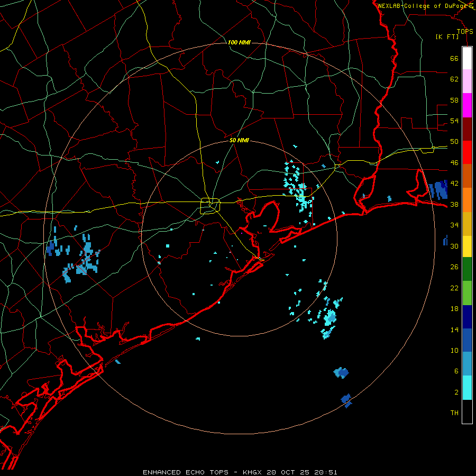
Task: Select the '58' legend value
Action: tap(454, 100)
